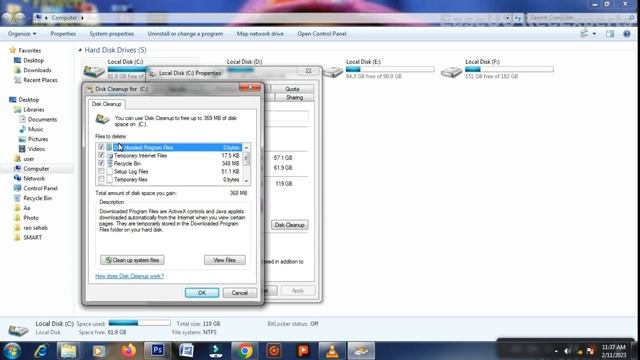Viewport: 640px width, 360px height.
Task: Click the Videos library icon
Action: (22, 149)
